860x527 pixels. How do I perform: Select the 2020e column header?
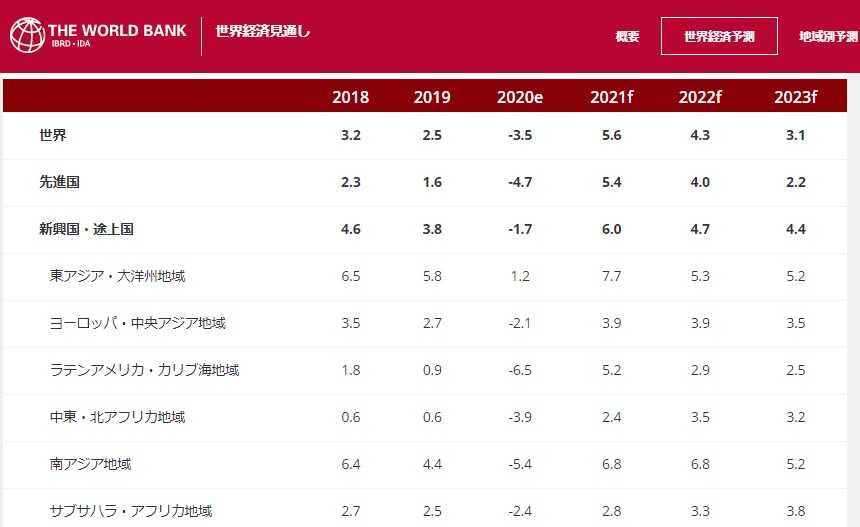click(x=520, y=97)
